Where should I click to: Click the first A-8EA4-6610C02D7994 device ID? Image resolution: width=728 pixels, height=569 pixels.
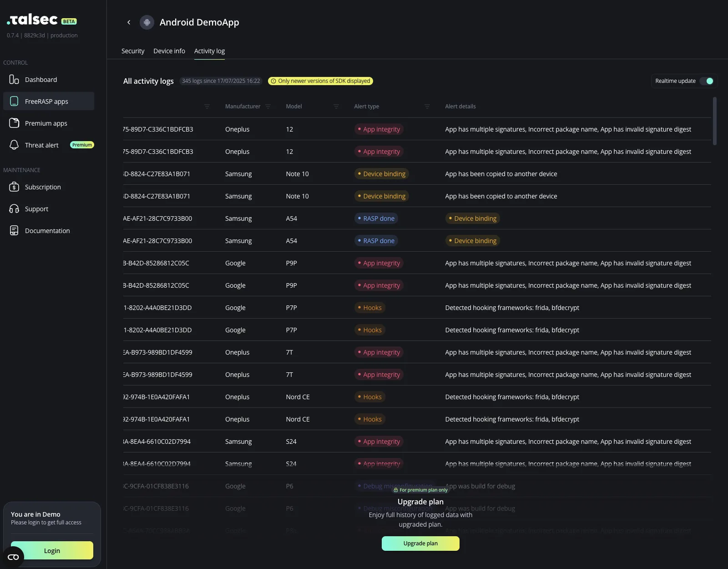click(157, 442)
